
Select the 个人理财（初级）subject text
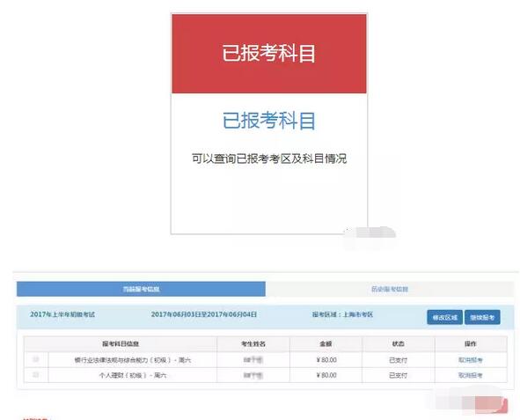122,375
